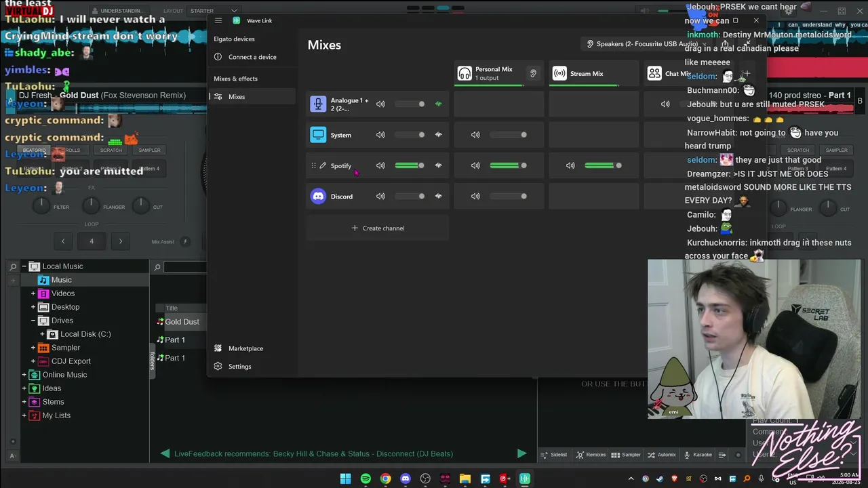Open OBS Studio from the taskbar
868x488 pixels.
click(x=425, y=479)
